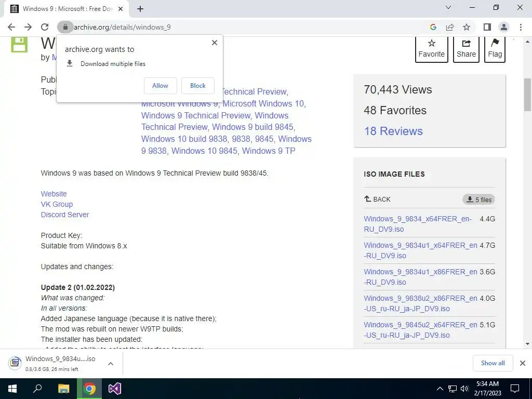Close the Windows 9 tab

coord(121,9)
